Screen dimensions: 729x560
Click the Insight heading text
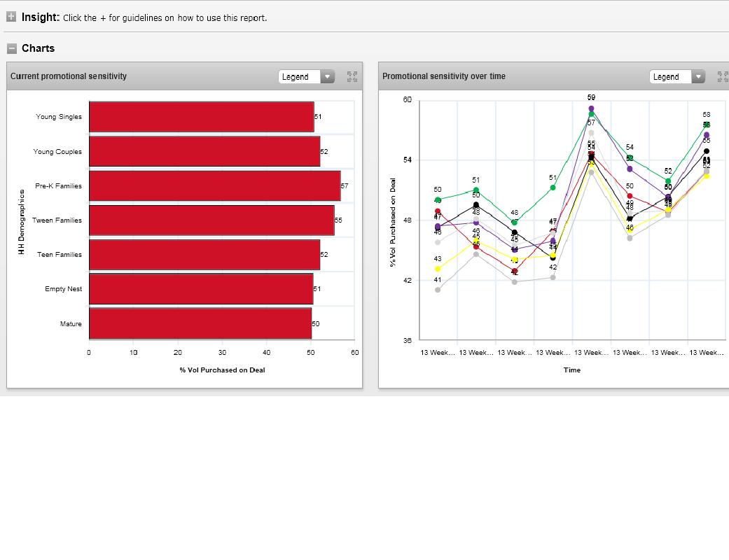(40, 17)
